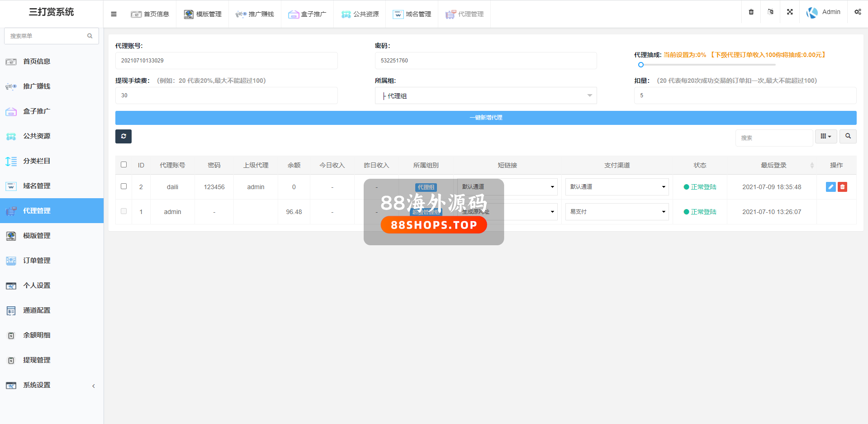Viewport: 868px width, 424px height.
Task: Enter fullscreen using the expand icon
Action: [x=789, y=12]
